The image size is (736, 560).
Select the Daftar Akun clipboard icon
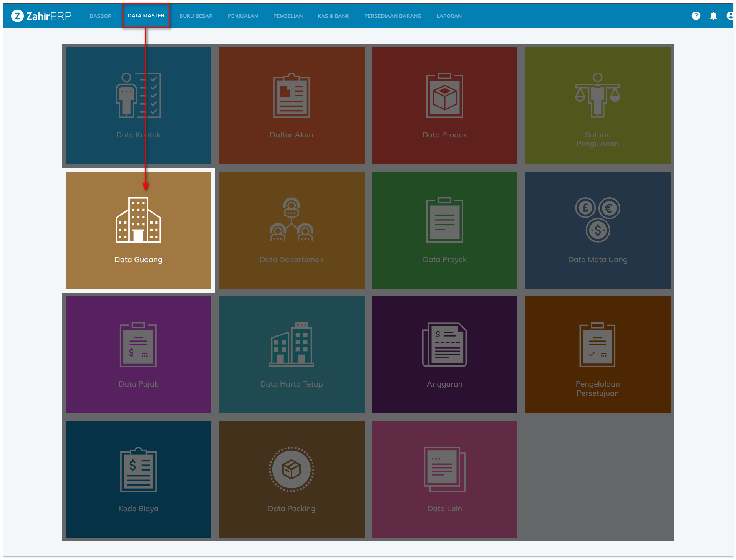[291, 96]
